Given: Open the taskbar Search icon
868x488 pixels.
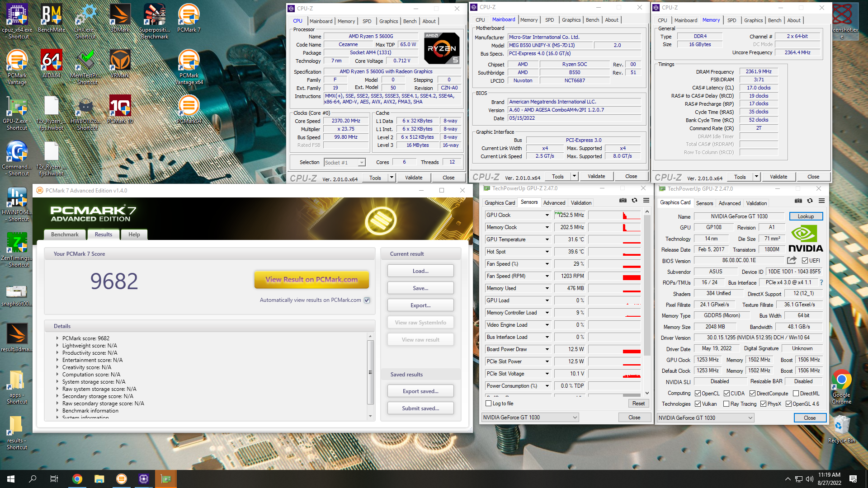Looking at the screenshot, I should point(33,479).
